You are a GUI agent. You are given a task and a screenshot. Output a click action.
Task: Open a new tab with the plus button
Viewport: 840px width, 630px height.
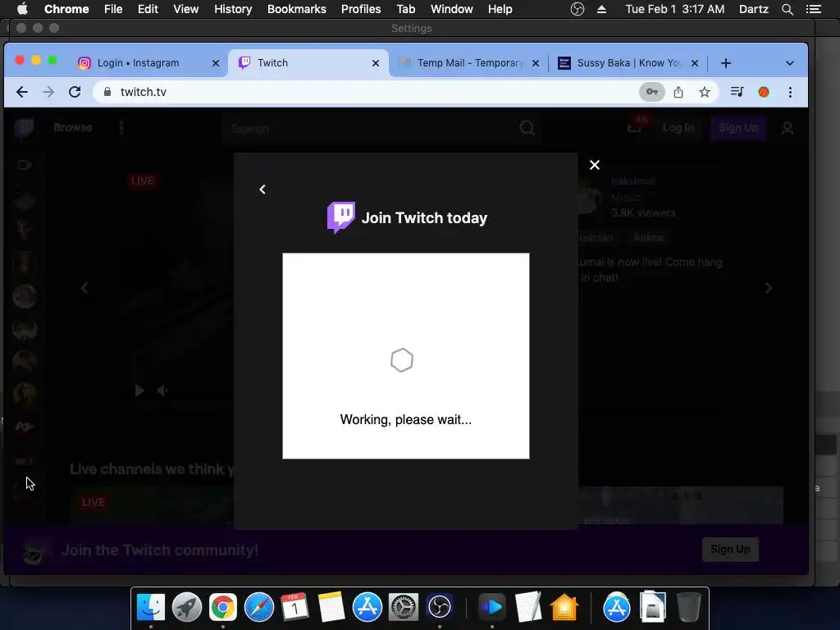(726, 63)
